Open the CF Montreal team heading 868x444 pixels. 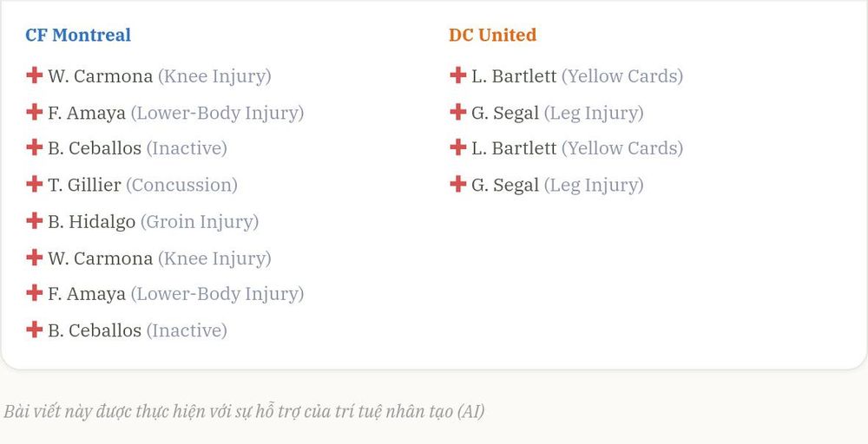[x=78, y=35]
